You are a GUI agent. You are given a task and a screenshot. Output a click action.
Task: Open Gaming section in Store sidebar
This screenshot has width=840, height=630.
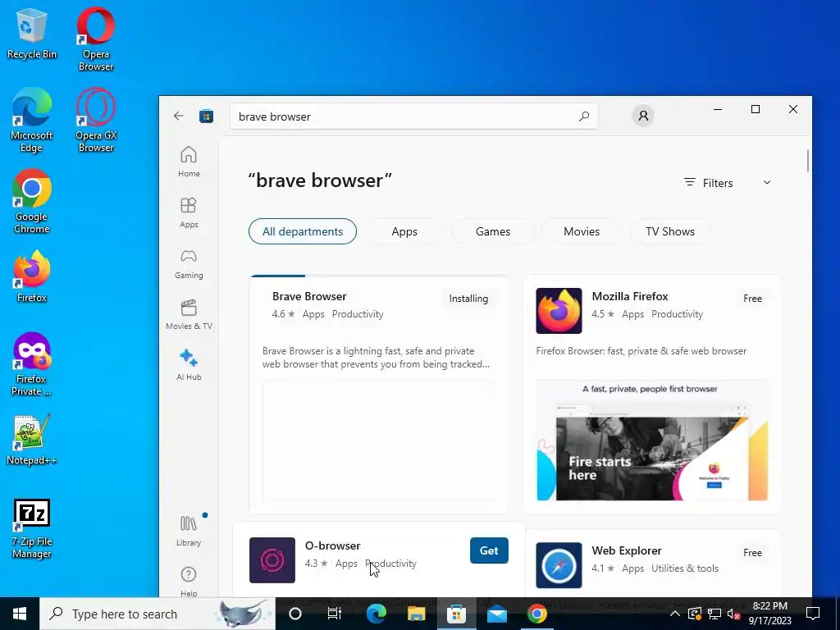tap(189, 263)
